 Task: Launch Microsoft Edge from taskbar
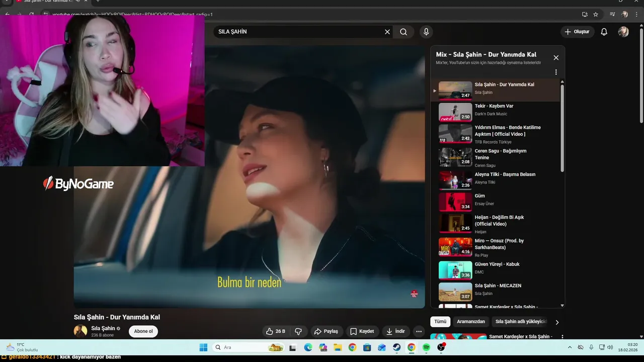point(308,347)
